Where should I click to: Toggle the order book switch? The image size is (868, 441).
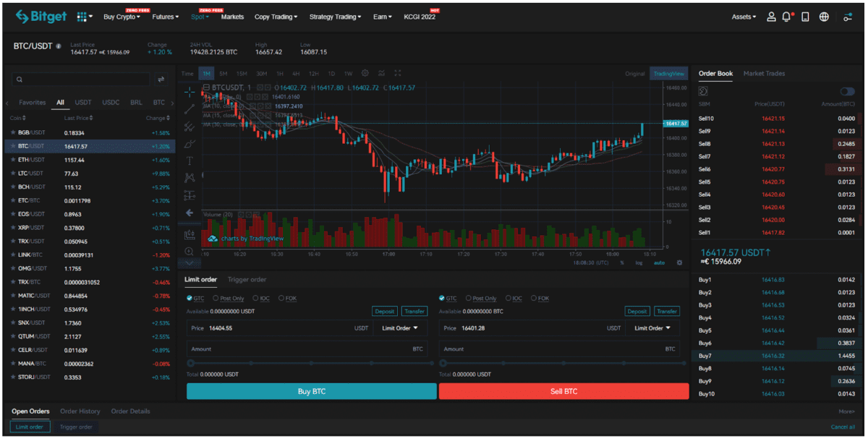point(847,92)
